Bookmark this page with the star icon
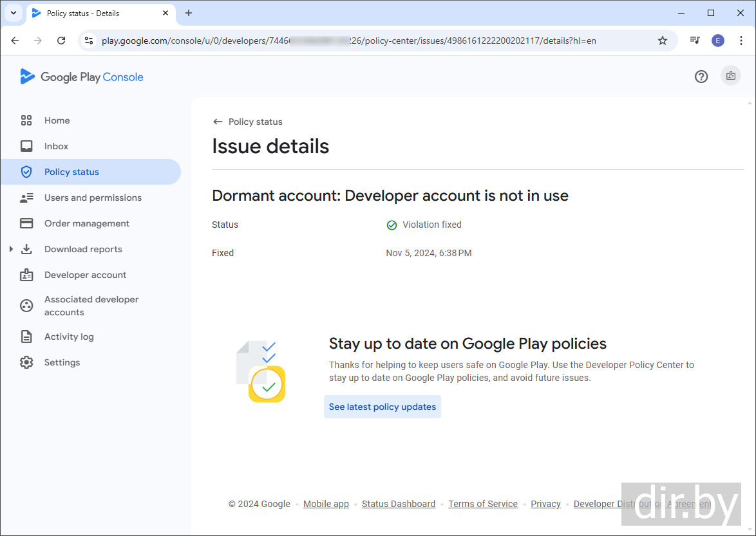 coord(663,41)
